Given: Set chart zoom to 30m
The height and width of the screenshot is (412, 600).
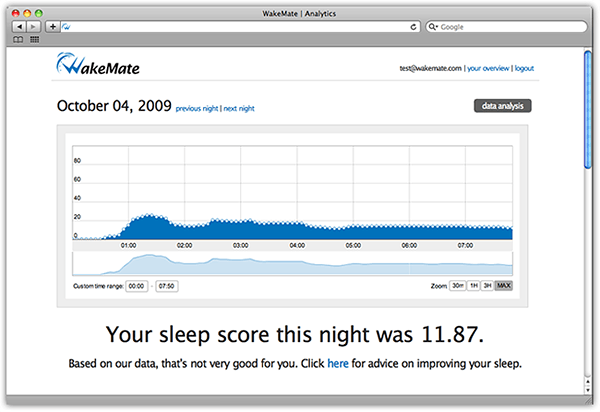Looking at the screenshot, I should coord(458,285).
